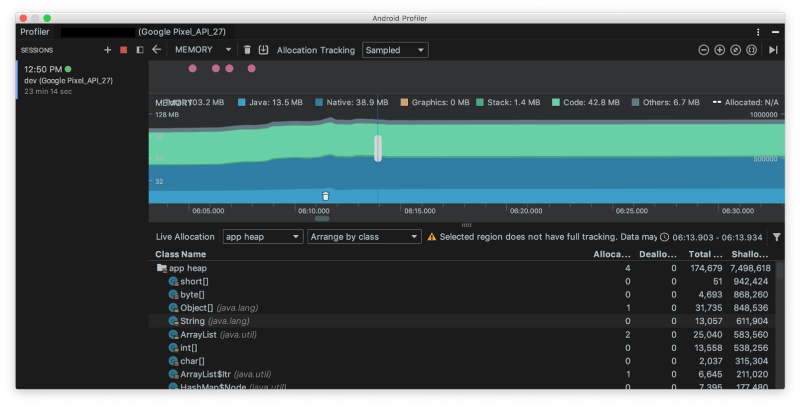The image size is (800, 407).
Task: Force garbage collection with the trash icon
Action: 248,50
